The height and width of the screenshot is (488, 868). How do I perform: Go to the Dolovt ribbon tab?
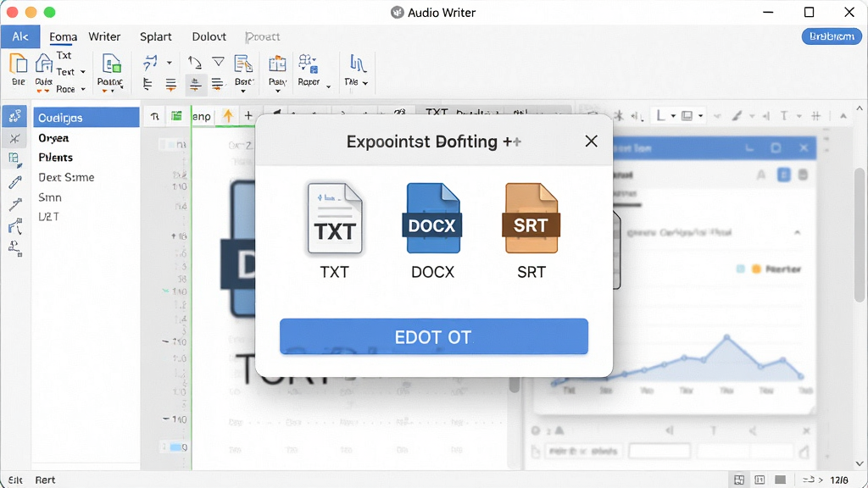click(209, 36)
